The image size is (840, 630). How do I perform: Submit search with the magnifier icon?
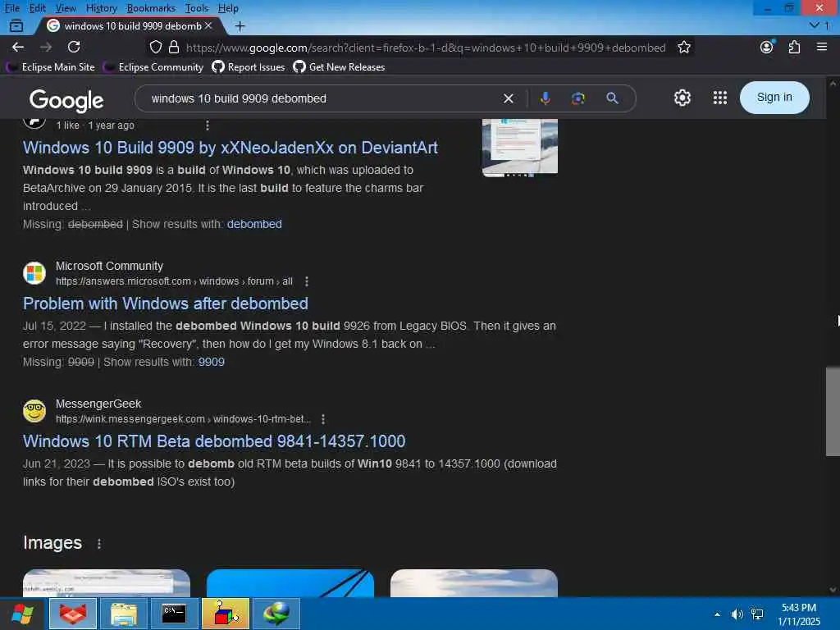[612, 98]
